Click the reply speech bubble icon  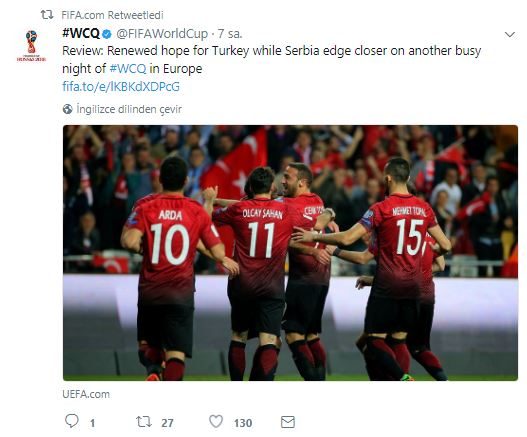72,422
